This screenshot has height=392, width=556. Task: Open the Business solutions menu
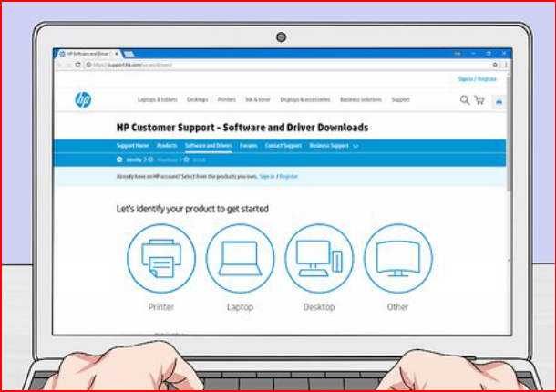point(361,99)
